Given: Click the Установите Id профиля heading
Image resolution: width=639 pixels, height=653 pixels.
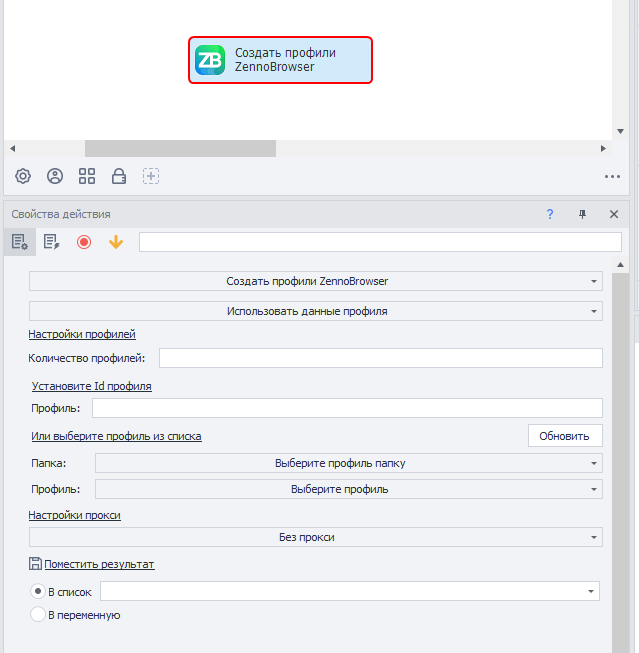Looking at the screenshot, I should coord(92,386).
